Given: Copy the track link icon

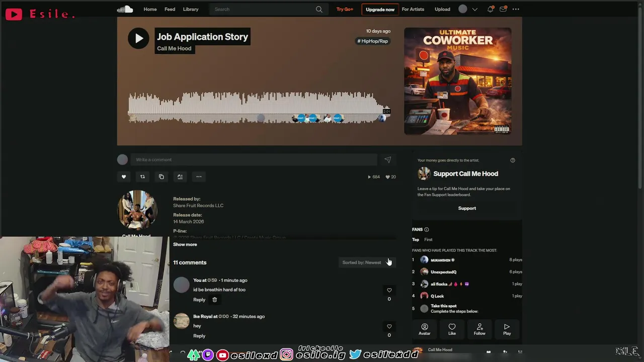Looking at the screenshot, I should [161, 176].
